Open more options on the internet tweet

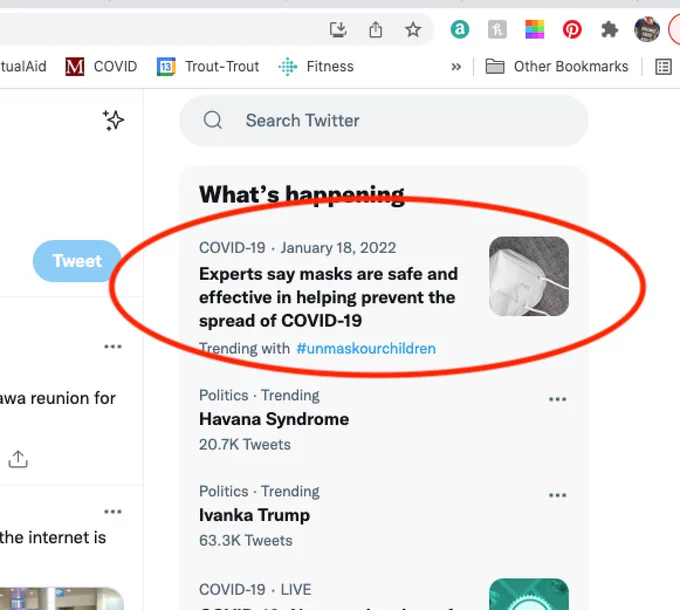pos(113,512)
